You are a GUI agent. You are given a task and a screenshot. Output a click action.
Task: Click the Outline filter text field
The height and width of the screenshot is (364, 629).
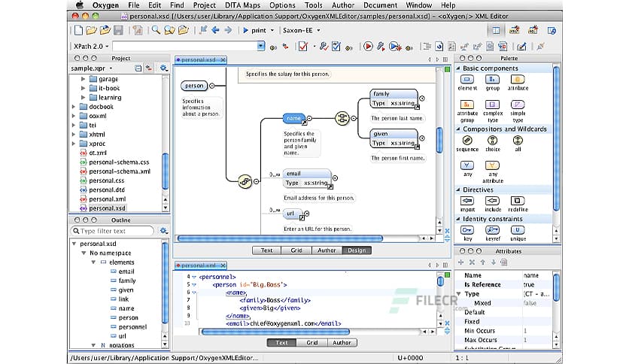[112, 231]
